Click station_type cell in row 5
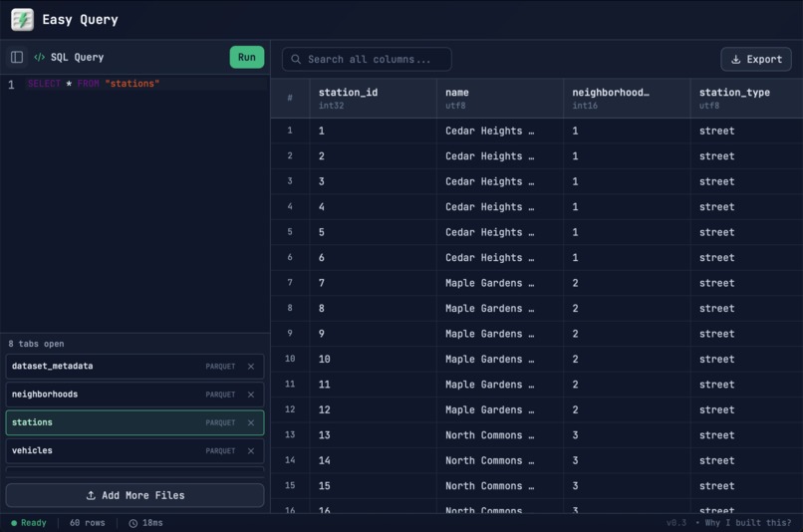Image resolution: width=803 pixels, height=532 pixels. (x=746, y=232)
